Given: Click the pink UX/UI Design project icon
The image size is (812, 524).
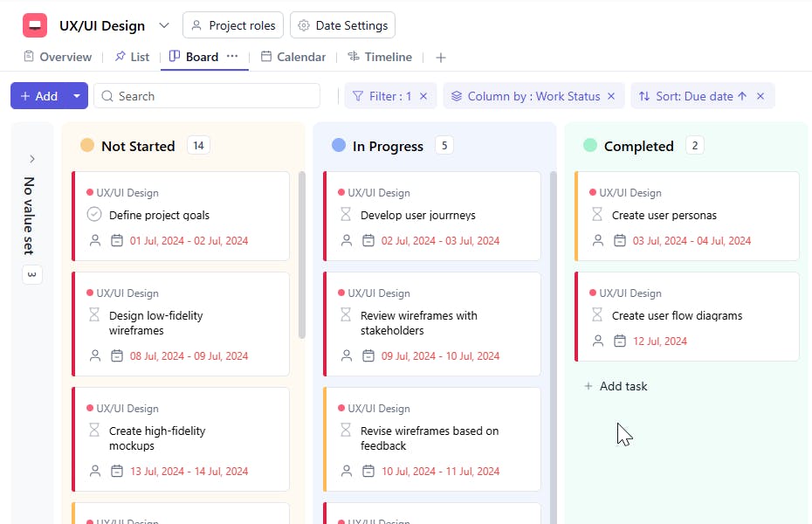Looking at the screenshot, I should [35, 25].
